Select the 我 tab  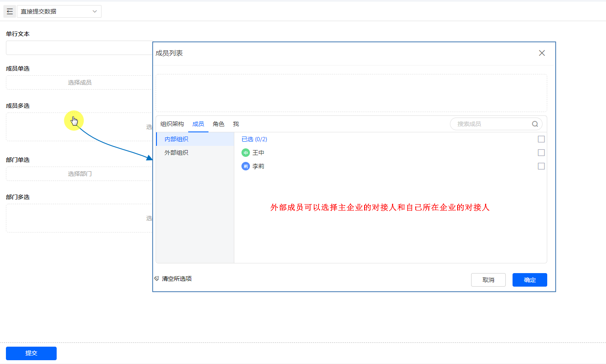point(236,124)
